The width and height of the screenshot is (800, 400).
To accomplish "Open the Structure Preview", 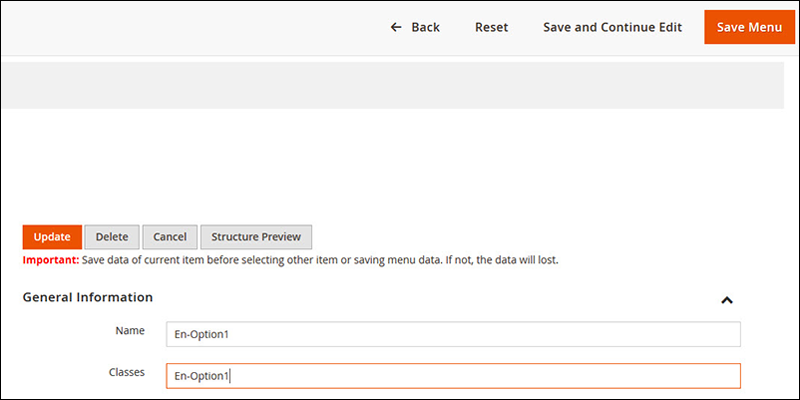I will coord(256,237).
